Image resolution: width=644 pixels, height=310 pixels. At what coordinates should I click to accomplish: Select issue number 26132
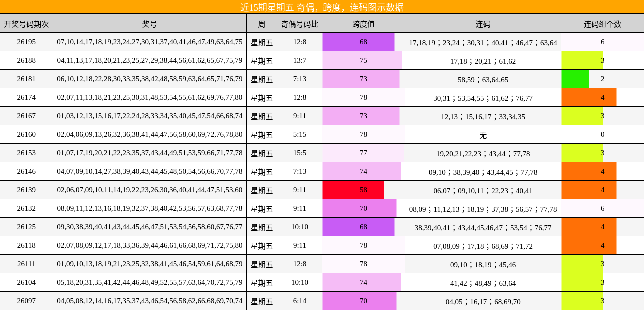pyautogui.click(x=26, y=208)
